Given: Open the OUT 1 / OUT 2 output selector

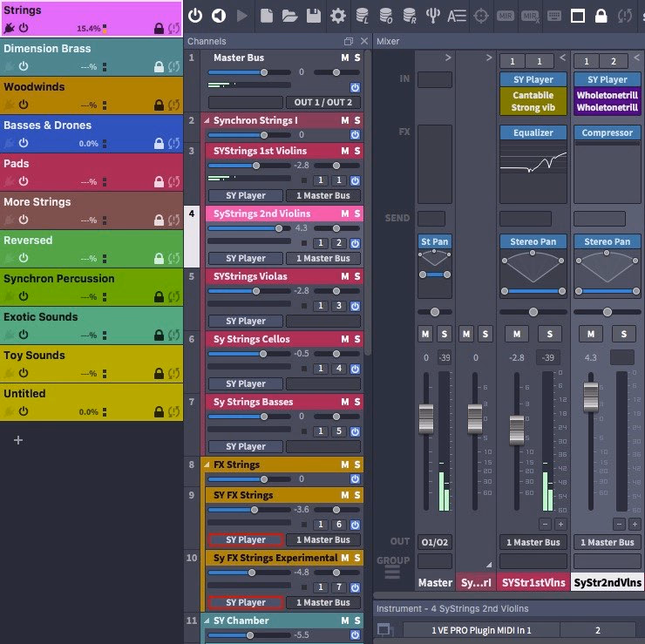Looking at the screenshot, I should 322,103.
